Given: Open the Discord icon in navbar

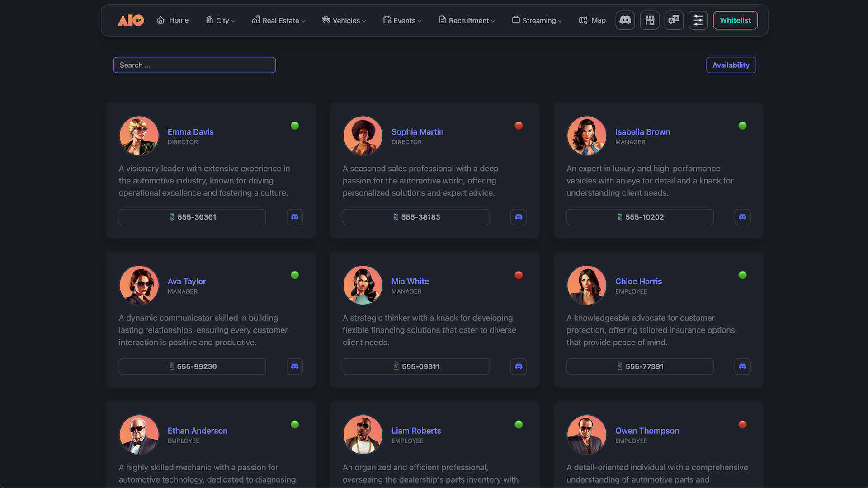Looking at the screenshot, I should (x=625, y=20).
